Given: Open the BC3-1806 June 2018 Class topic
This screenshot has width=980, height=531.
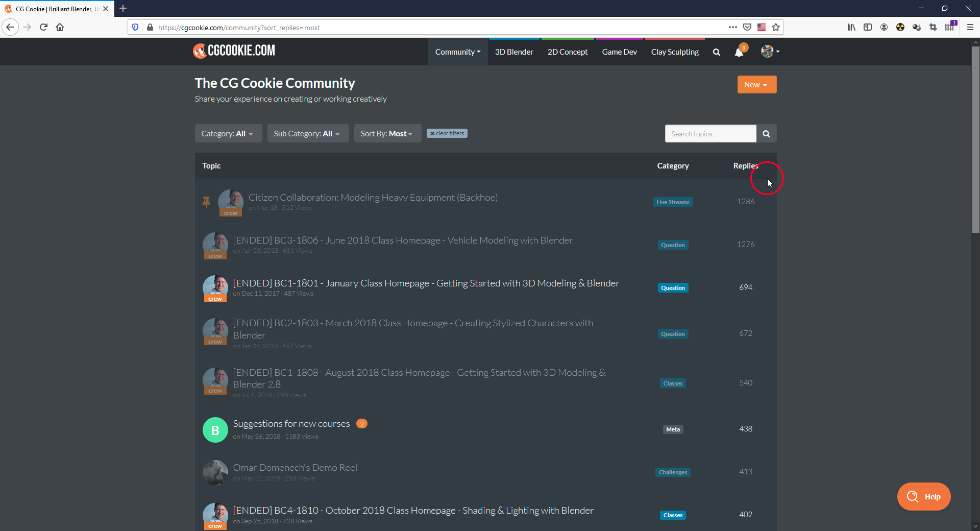Looking at the screenshot, I should tap(403, 240).
